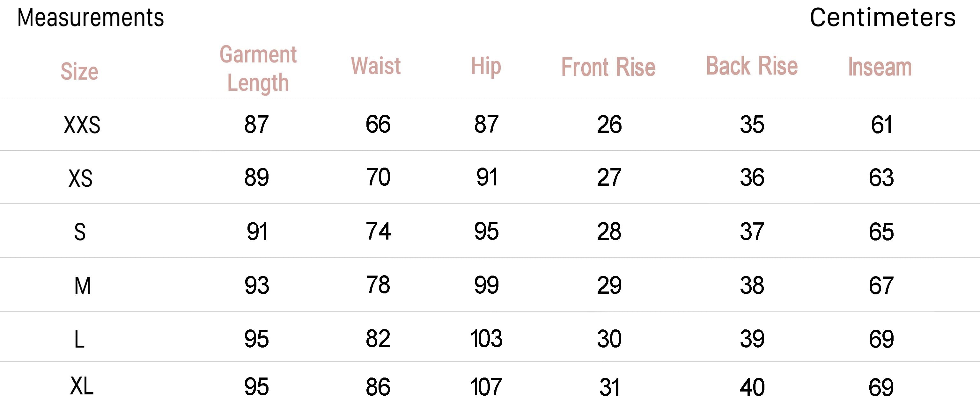Select the XS size row label
The height and width of the screenshot is (410, 980).
click(80, 178)
